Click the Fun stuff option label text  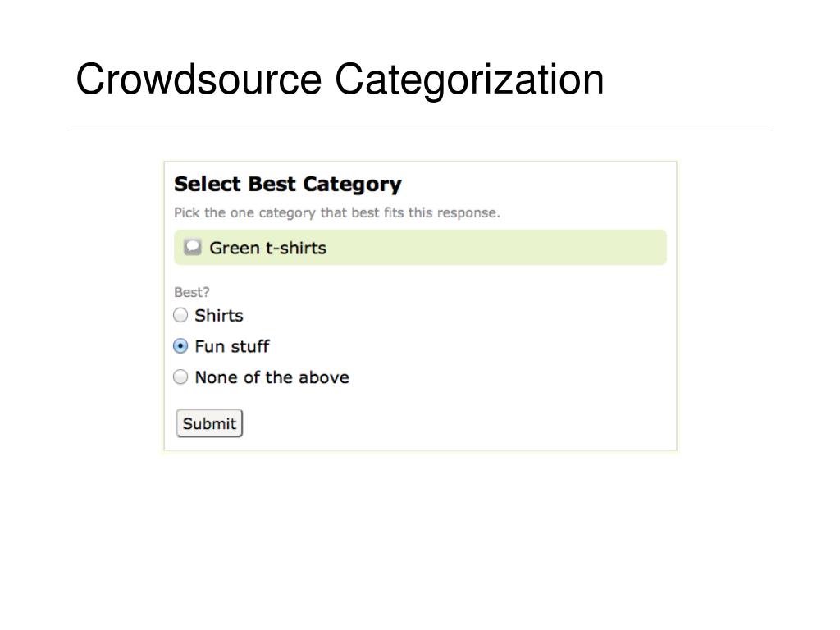[232, 347]
